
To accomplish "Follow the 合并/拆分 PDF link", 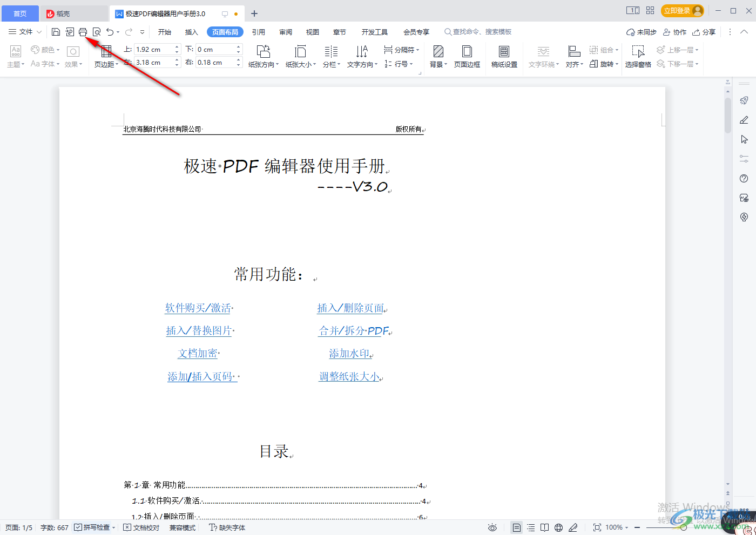I will [354, 330].
